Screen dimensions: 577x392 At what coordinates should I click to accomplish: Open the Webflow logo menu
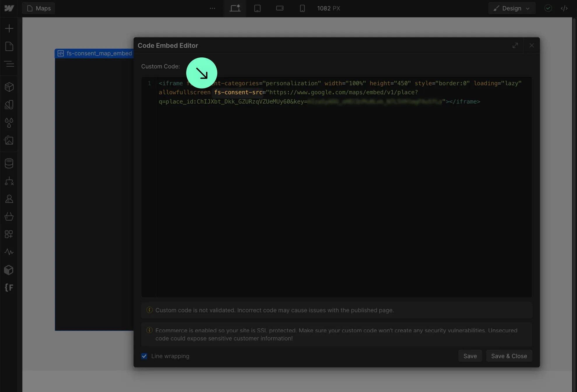tap(9, 8)
